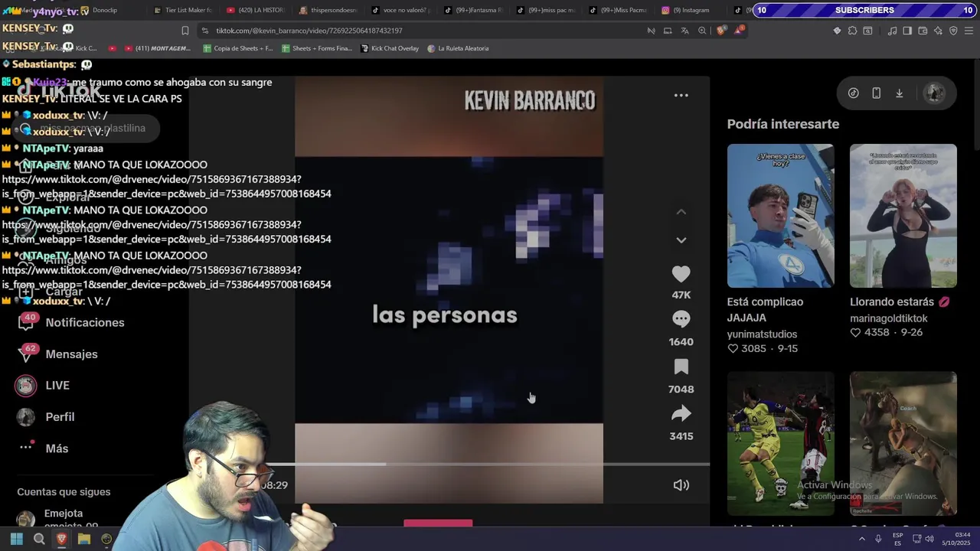This screenshot has width=980, height=551.
Task: Open Perfil in the TikTok sidebar
Action: pos(45,417)
